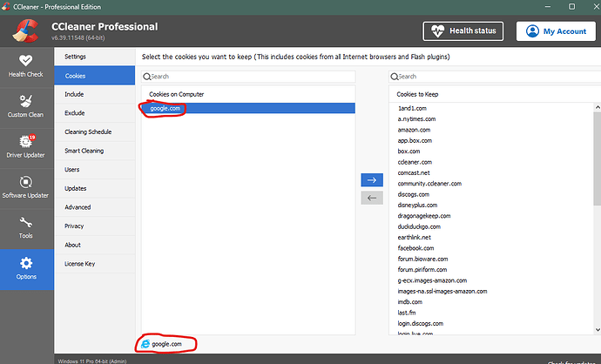Select g-ecx.images-amazon.com in keep list
The height and width of the screenshot is (364, 601).
coord(432,280)
